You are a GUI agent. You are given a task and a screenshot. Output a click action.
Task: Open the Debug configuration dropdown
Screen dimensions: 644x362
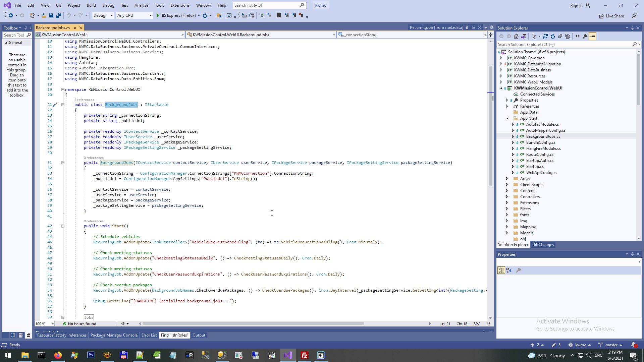pyautogui.click(x=103, y=15)
